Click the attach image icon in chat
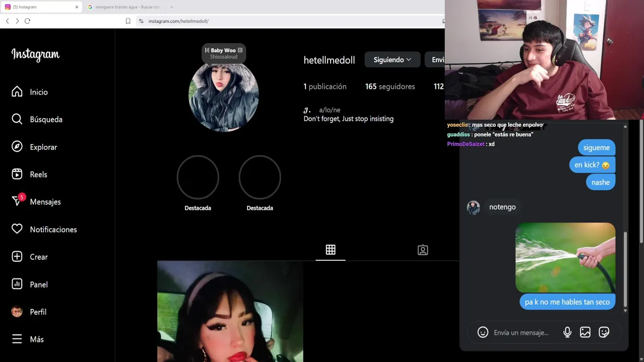This screenshot has height=362, width=644. [x=585, y=332]
